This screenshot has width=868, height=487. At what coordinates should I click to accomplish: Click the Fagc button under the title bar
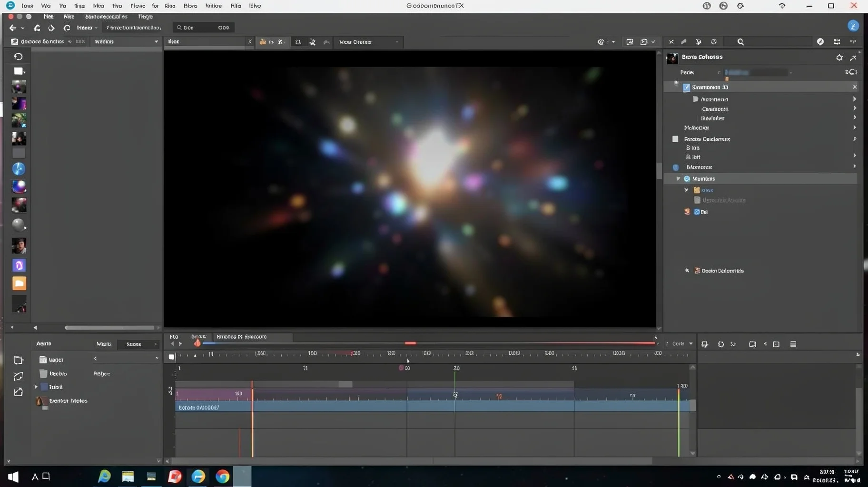pos(145,17)
